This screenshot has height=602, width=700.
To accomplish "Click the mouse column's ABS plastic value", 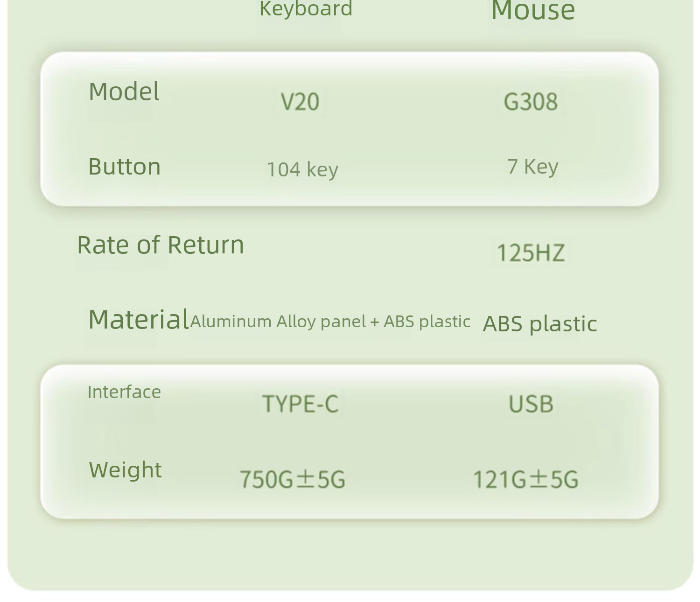I will click(540, 324).
